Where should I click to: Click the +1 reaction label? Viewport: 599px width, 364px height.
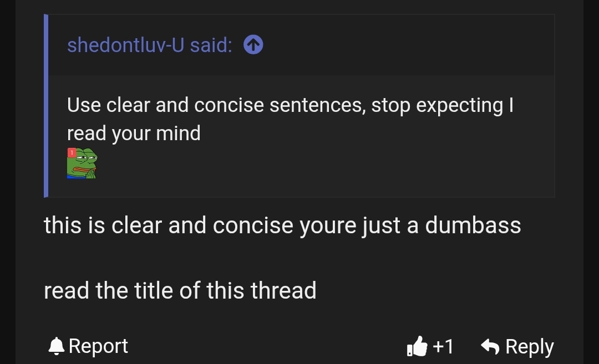click(443, 346)
